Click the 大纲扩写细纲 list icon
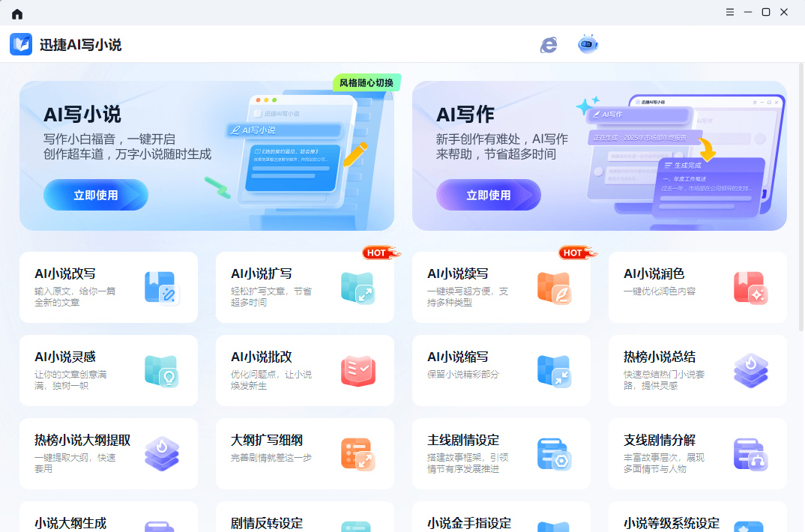This screenshot has width=805, height=532. [358, 454]
